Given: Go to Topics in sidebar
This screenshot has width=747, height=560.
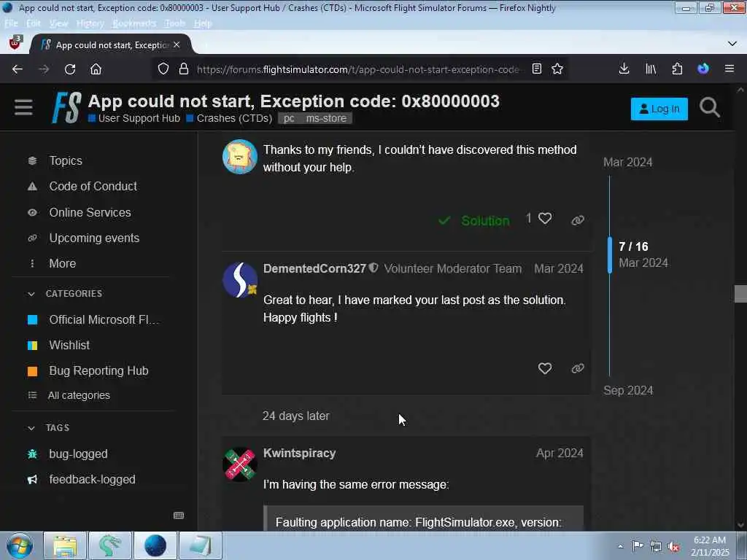Looking at the screenshot, I should coord(65,161).
